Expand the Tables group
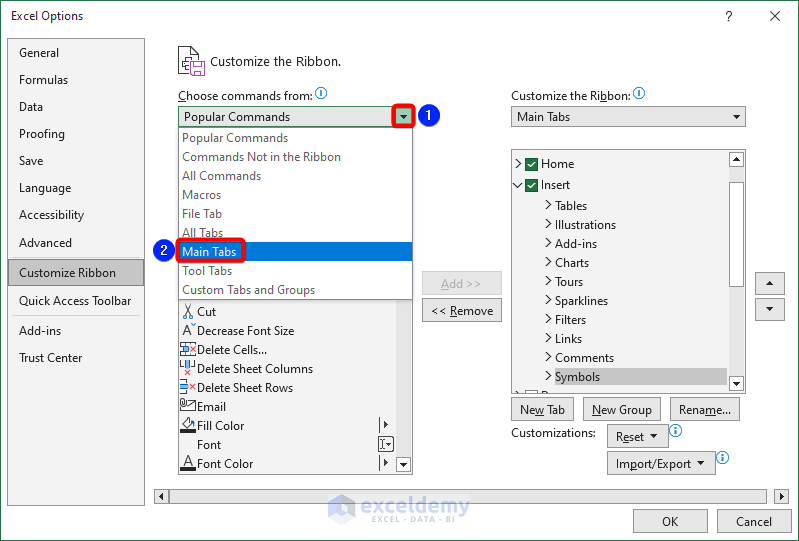This screenshot has width=799, height=541. pyautogui.click(x=548, y=205)
